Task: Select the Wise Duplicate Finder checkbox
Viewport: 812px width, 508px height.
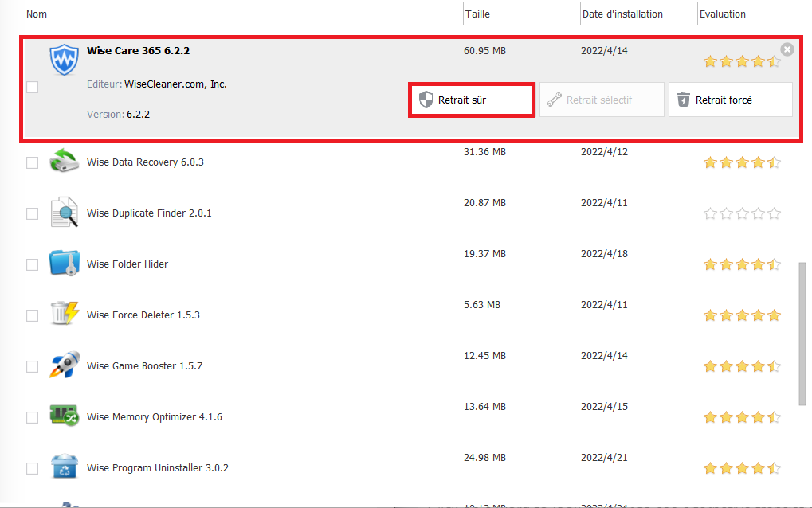Action: (x=32, y=213)
